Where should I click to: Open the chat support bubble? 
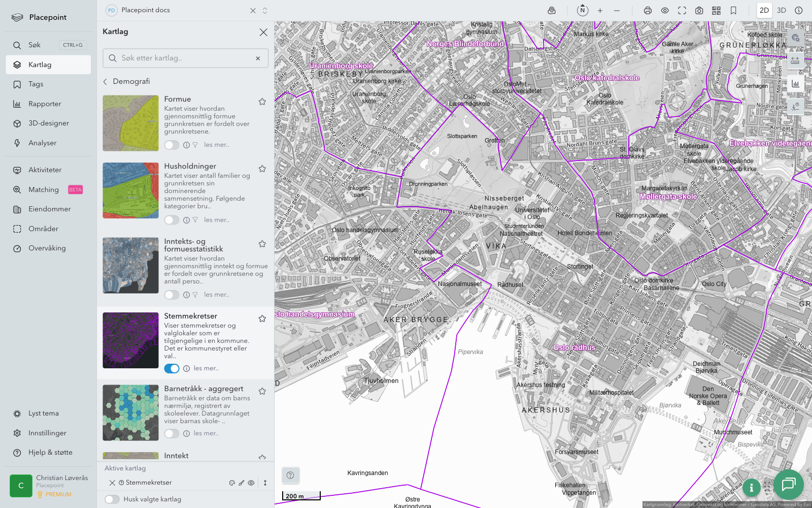coord(788,484)
